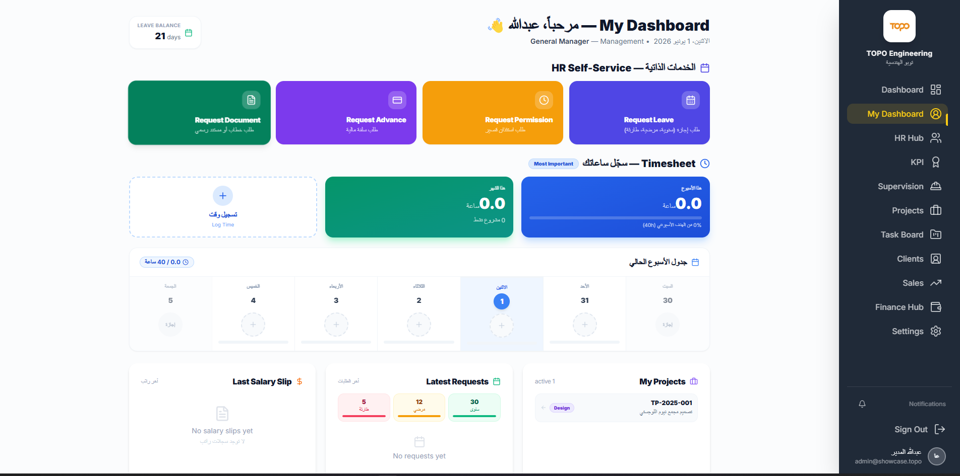This screenshot has width=960, height=476.
Task: Select the Task Board sidebar icon
Action: [x=936, y=235]
